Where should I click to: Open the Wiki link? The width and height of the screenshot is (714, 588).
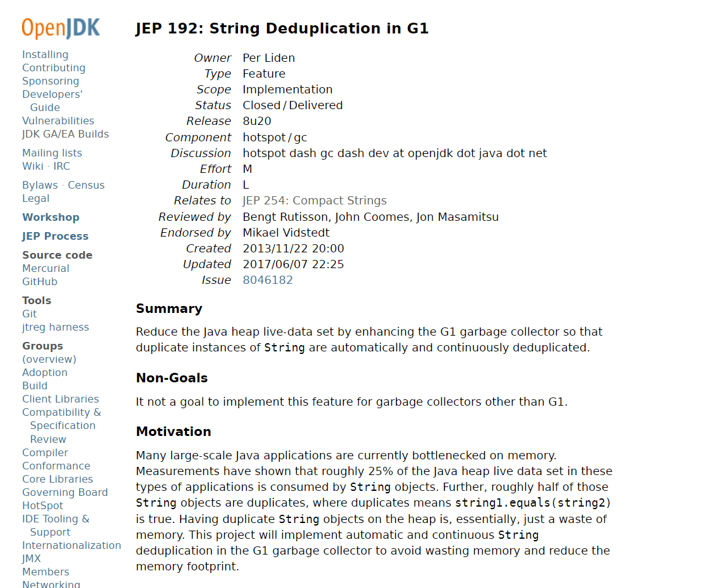coord(32,167)
